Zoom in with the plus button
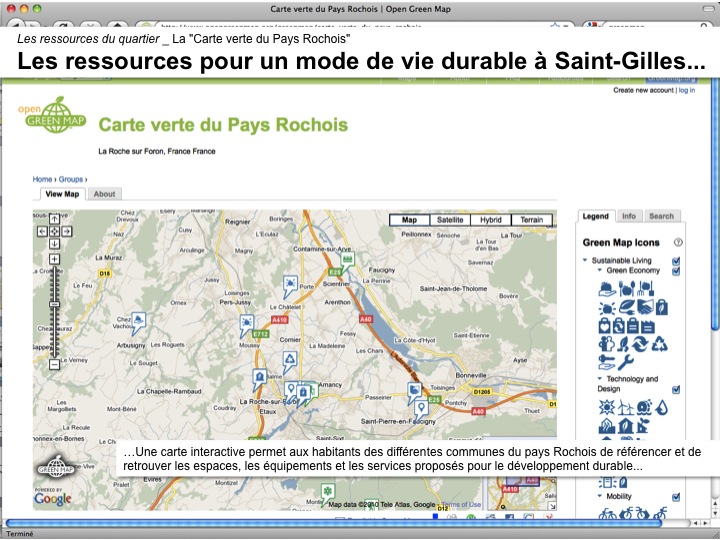The image size is (720, 540). (x=54, y=259)
